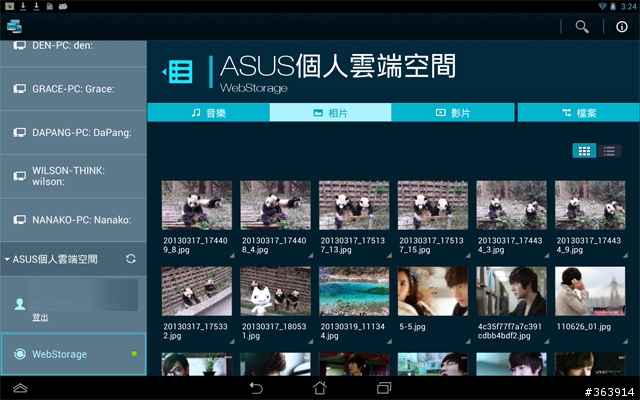Click the ASUS個人雲端空間 page title
Viewport: 640px width, 400px height.
click(x=338, y=66)
